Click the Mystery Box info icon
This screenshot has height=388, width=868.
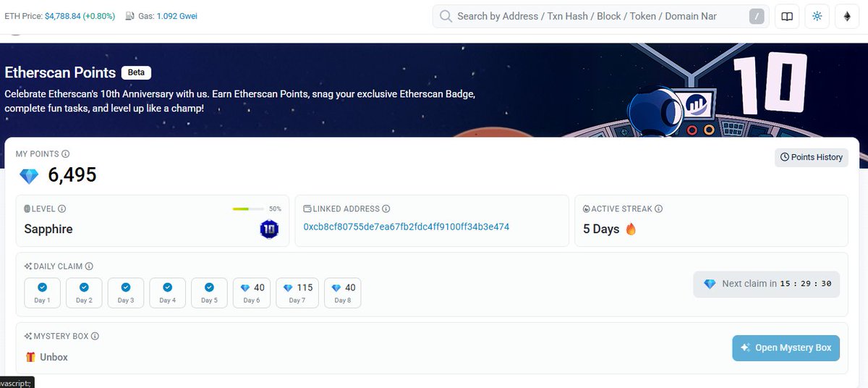(x=95, y=336)
